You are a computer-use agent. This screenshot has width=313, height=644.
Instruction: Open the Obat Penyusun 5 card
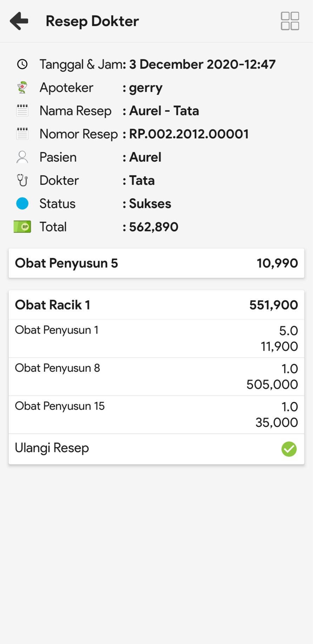pyautogui.click(x=156, y=263)
